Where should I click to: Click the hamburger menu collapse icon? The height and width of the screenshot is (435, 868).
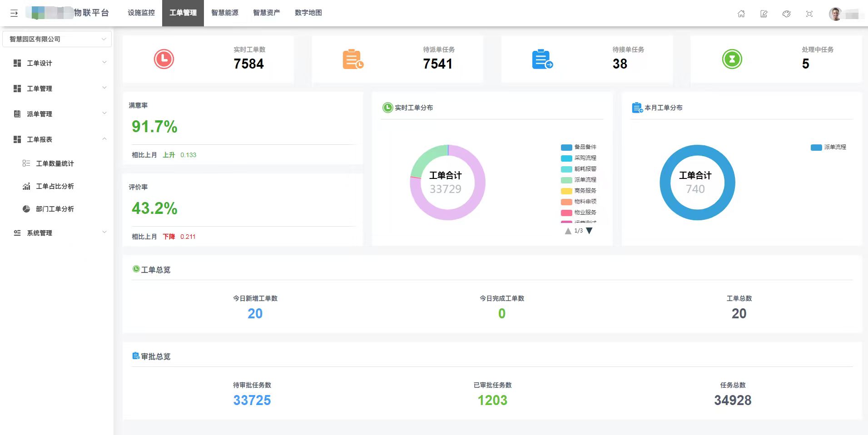click(x=14, y=13)
